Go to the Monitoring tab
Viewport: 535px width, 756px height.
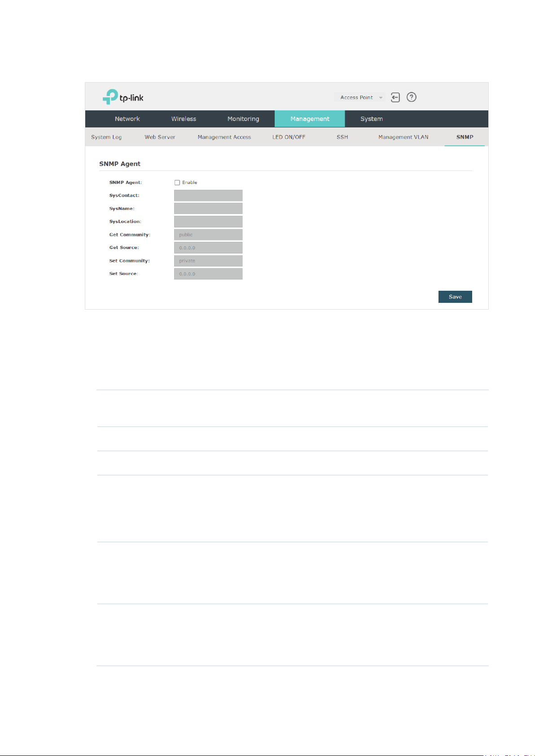243,119
